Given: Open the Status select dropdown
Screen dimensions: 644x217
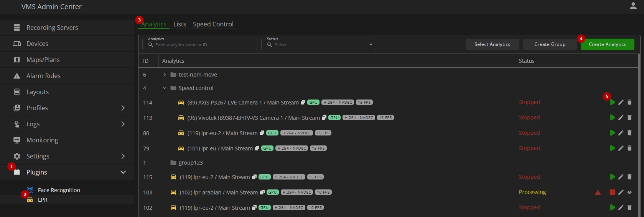Looking at the screenshot, I should tap(319, 44).
